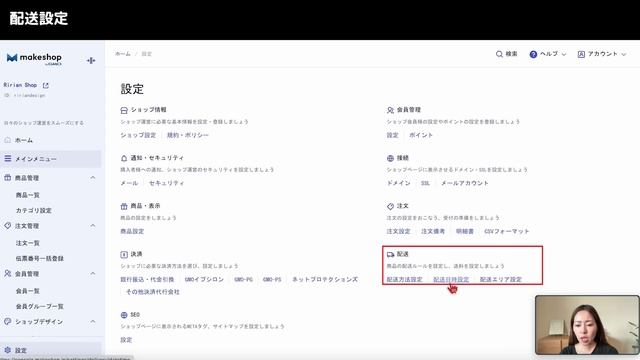The image size is (640, 360).
Task: Open the ショップ設定 link
Action: pos(138,135)
